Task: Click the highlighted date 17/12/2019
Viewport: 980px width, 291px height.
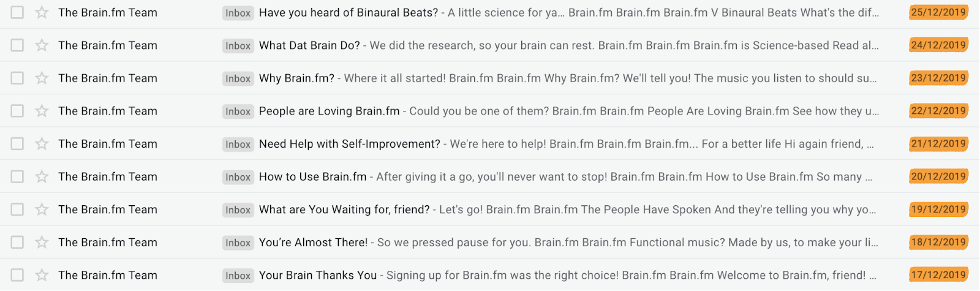Action: 938,275
